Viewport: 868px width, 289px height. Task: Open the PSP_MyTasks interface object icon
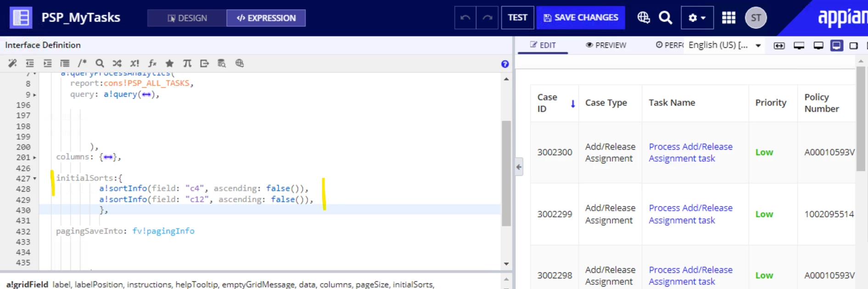[x=21, y=18]
